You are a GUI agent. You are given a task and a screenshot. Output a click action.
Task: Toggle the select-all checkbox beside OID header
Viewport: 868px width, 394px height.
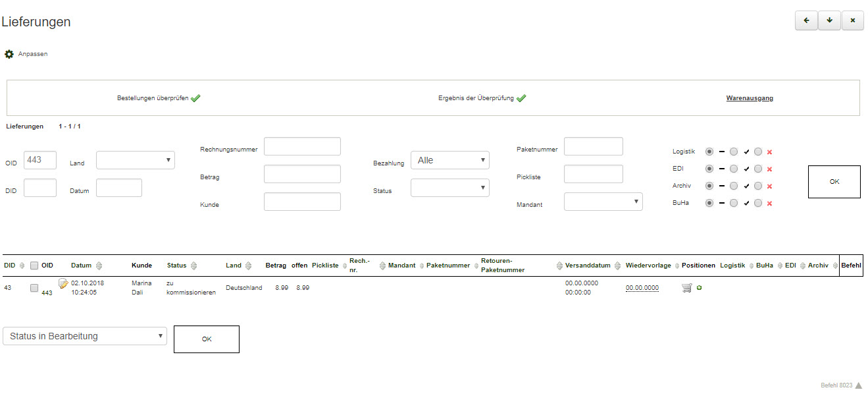pos(34,266)
